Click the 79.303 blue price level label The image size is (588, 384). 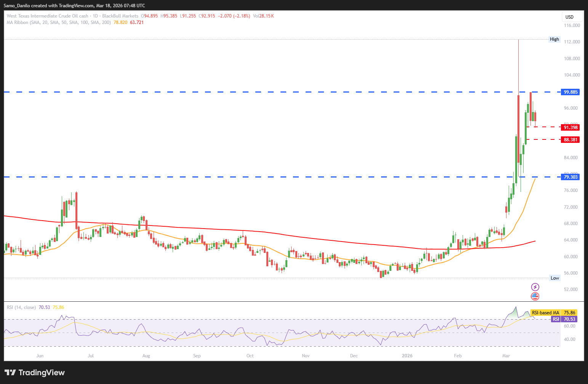tap(570, 177)
